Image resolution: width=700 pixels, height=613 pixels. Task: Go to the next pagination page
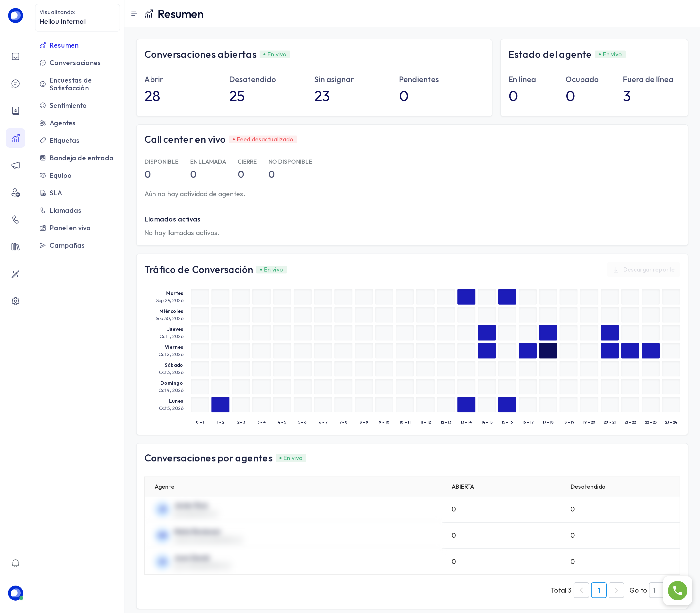[616, 590]
